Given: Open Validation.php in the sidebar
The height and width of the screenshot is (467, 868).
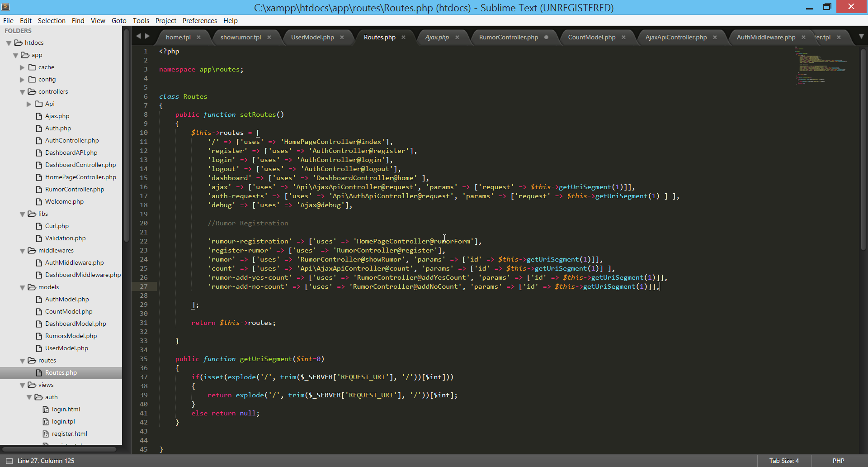Looking at the screenshot, I should pyautogui.click(x=65, y=238).
